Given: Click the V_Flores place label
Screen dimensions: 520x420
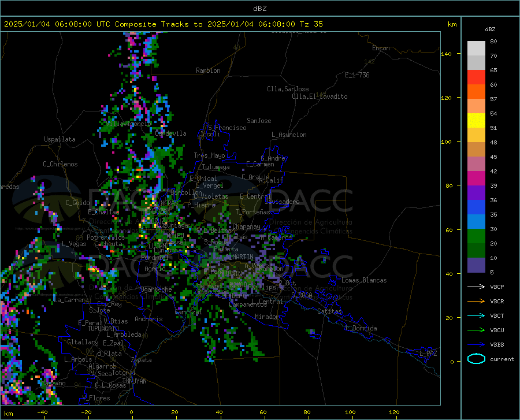Looking at the screenshot, I should tap(96, 398).
